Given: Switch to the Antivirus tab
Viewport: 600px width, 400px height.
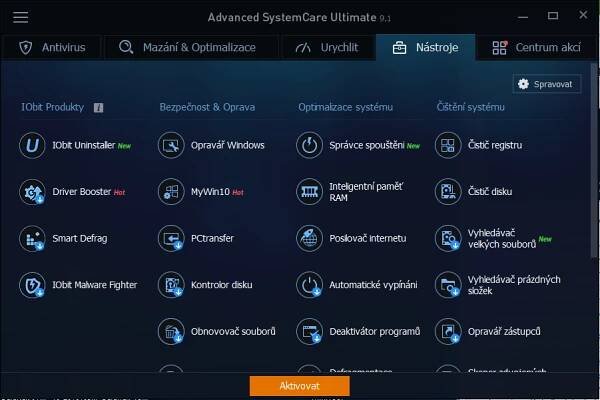Looking at the screenshot, I should coord(52,47).
